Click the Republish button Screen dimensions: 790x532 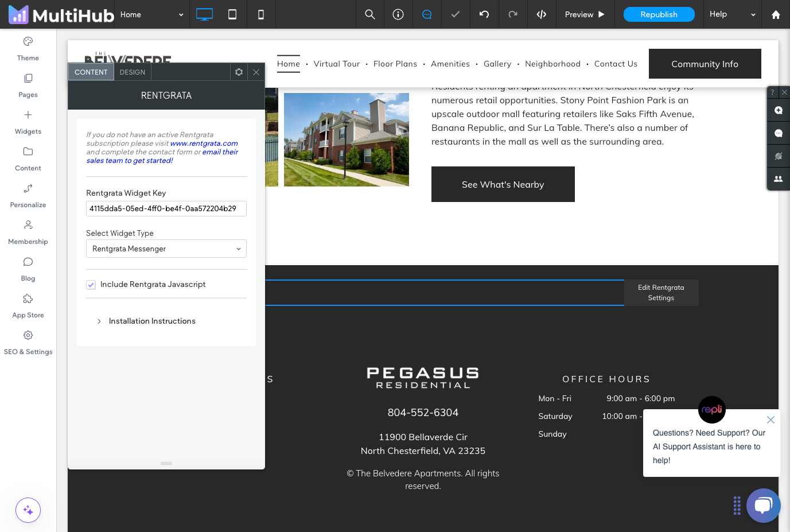click(659, 14)
